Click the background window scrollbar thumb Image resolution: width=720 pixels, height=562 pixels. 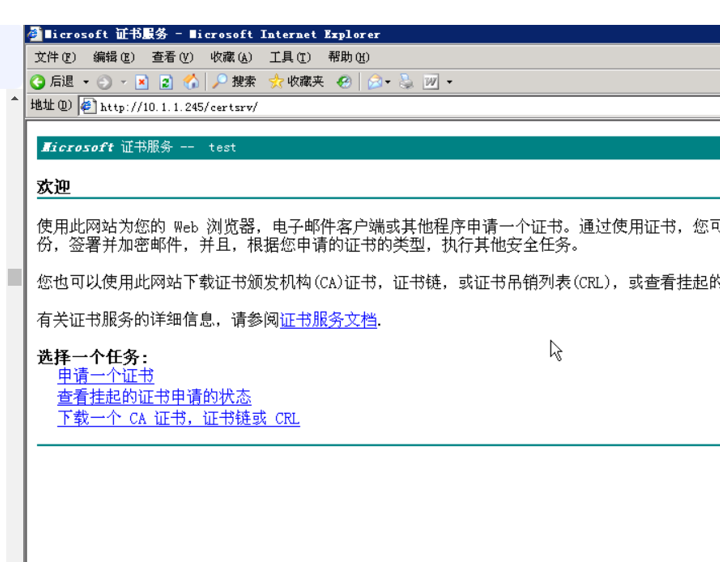(15, 277)
